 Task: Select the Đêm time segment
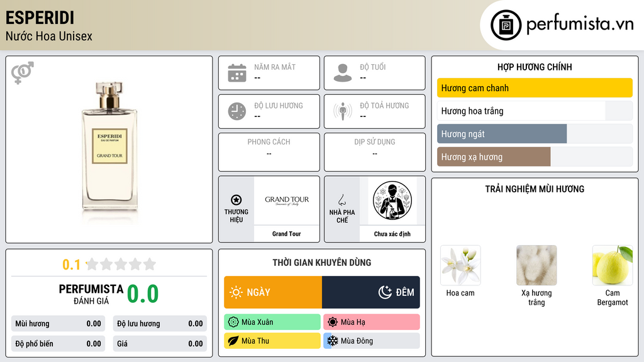(x=371, y=292)
